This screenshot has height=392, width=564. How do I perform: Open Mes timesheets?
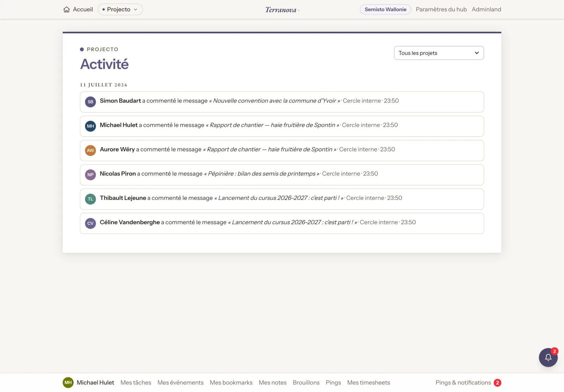(368, 382)
